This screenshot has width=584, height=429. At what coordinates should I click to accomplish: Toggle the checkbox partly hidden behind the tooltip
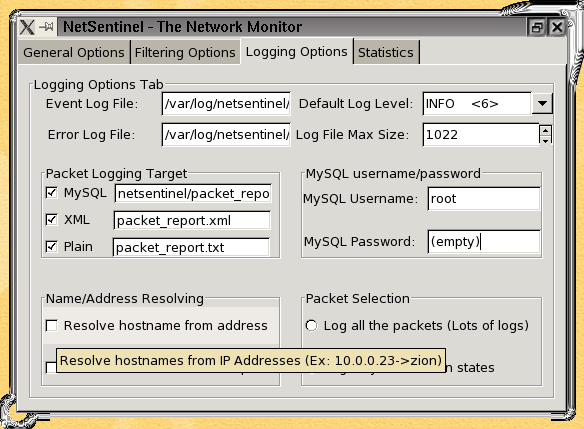pyautogui.click(x=50, y=368)
